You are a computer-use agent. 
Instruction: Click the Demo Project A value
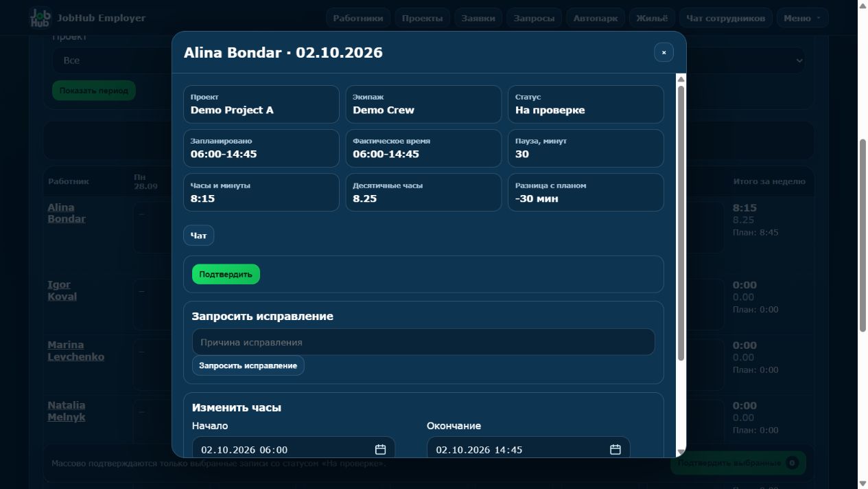pyautogui.click(x=232, y=110)
